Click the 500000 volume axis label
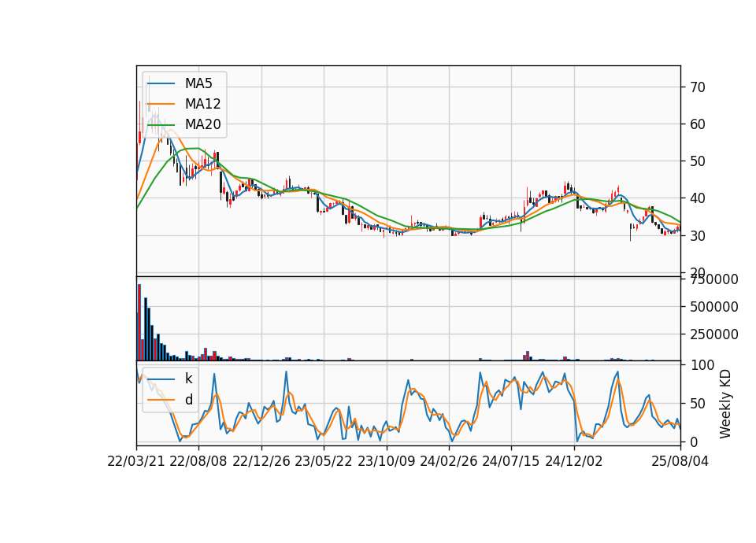Screen dimensions: 756x543 pyautogui.click(x=714, y=307)
